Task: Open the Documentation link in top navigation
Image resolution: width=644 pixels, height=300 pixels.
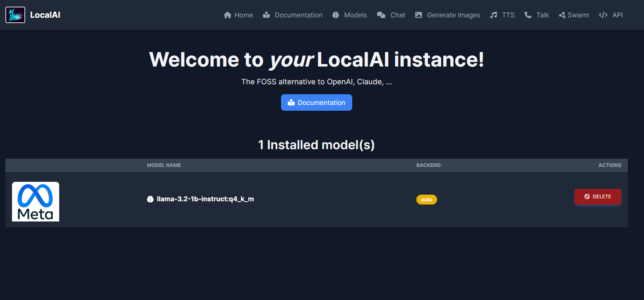Action: pos(298,15)
